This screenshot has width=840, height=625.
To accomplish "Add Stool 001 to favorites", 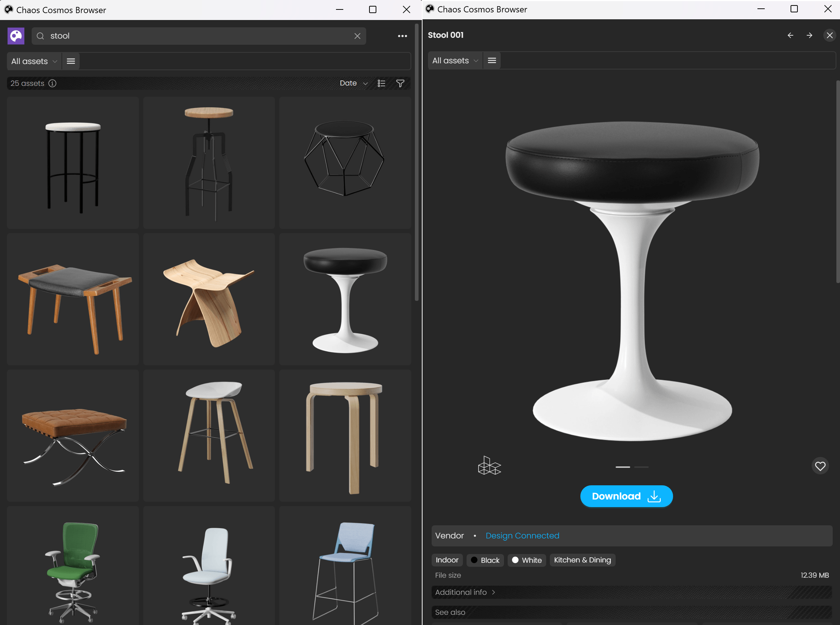I will 820,466.
